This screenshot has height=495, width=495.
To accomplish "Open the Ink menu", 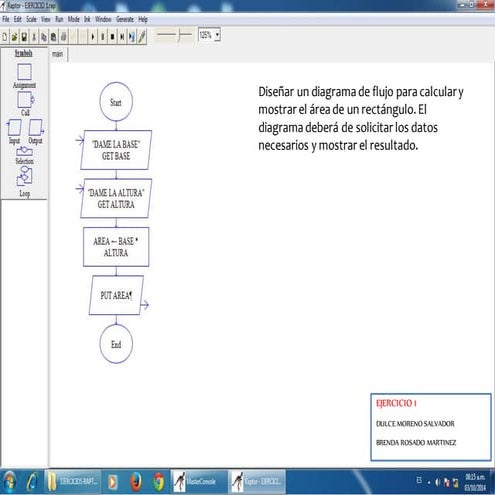I will pyautogui.click(x=87, y=19).
